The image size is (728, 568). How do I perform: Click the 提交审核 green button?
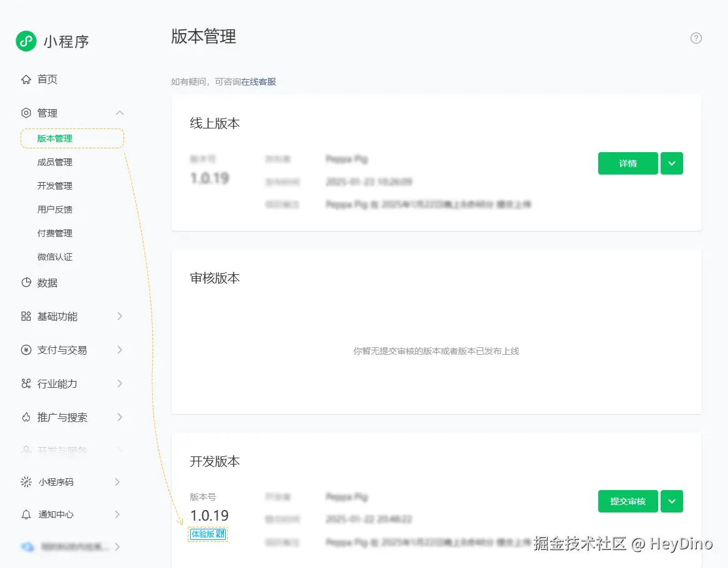tap(628, 501)
